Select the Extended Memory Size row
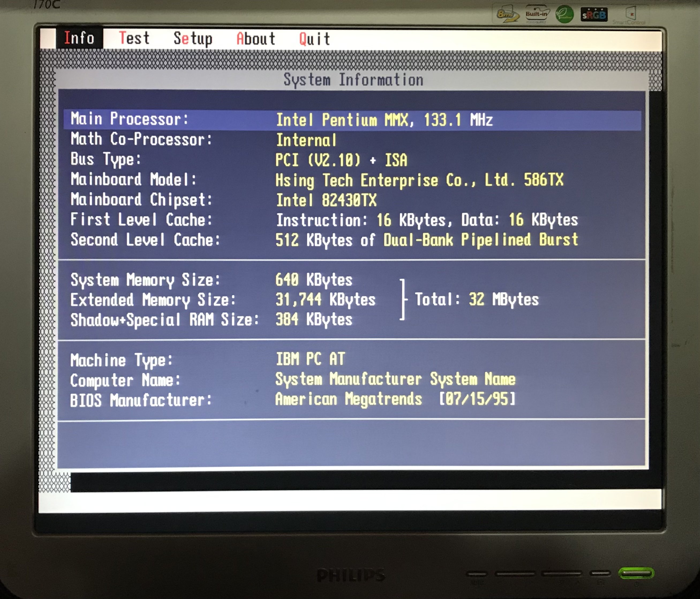The height and width of the screenshot is (599, 700). (153, 300)
